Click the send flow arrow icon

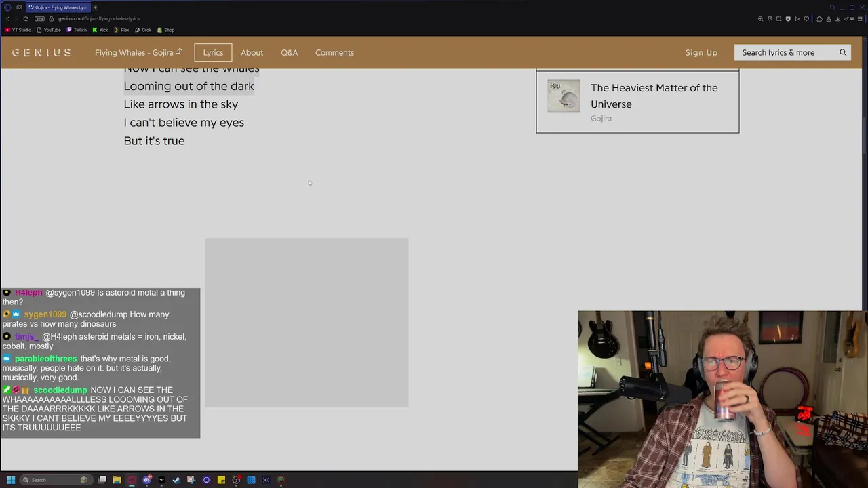click(x=797, y=19)
